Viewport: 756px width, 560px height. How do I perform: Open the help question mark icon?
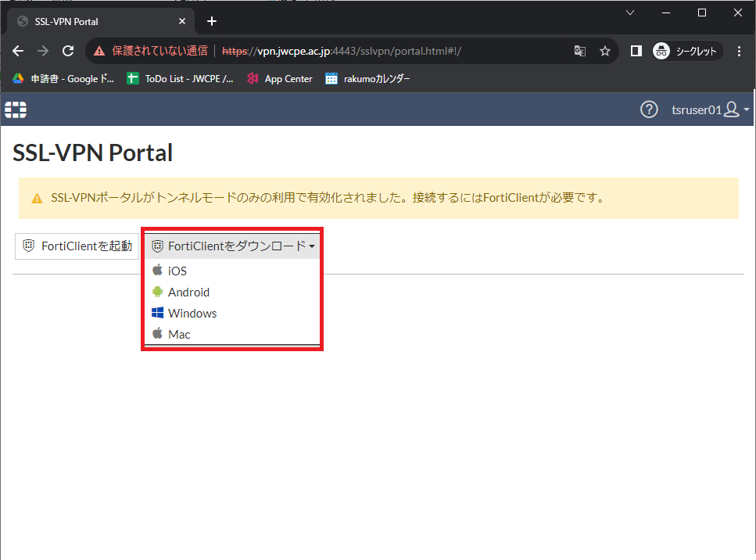coord(649,109)
